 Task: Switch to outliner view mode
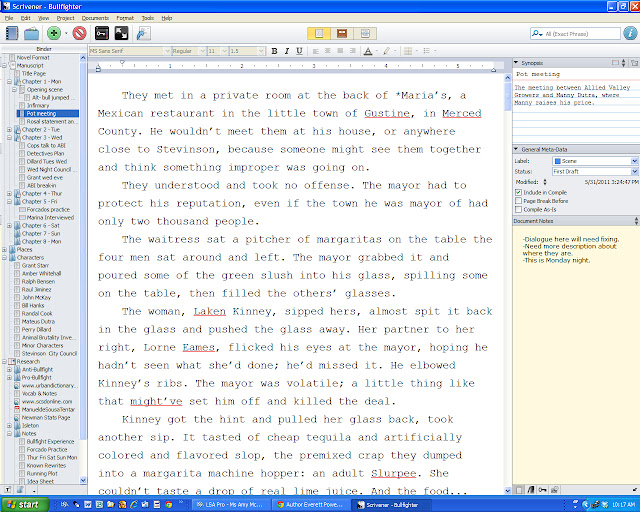pos(365,33)
